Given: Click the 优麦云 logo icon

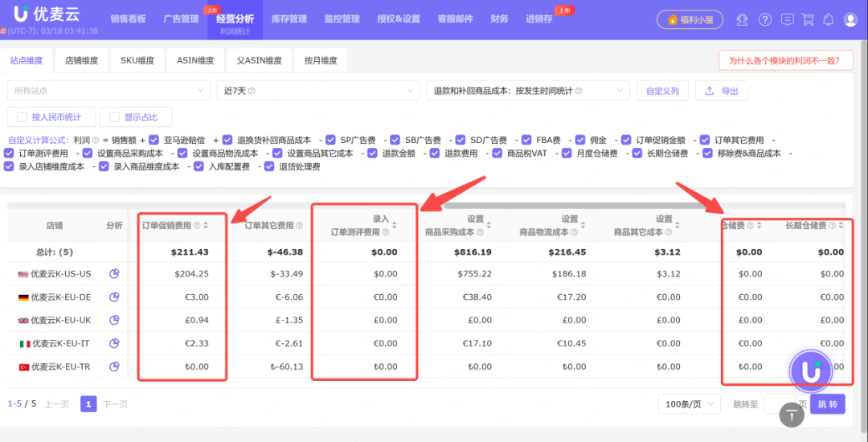Looking at the screenshot, I should pyautogui.click(x=21, y=13).
